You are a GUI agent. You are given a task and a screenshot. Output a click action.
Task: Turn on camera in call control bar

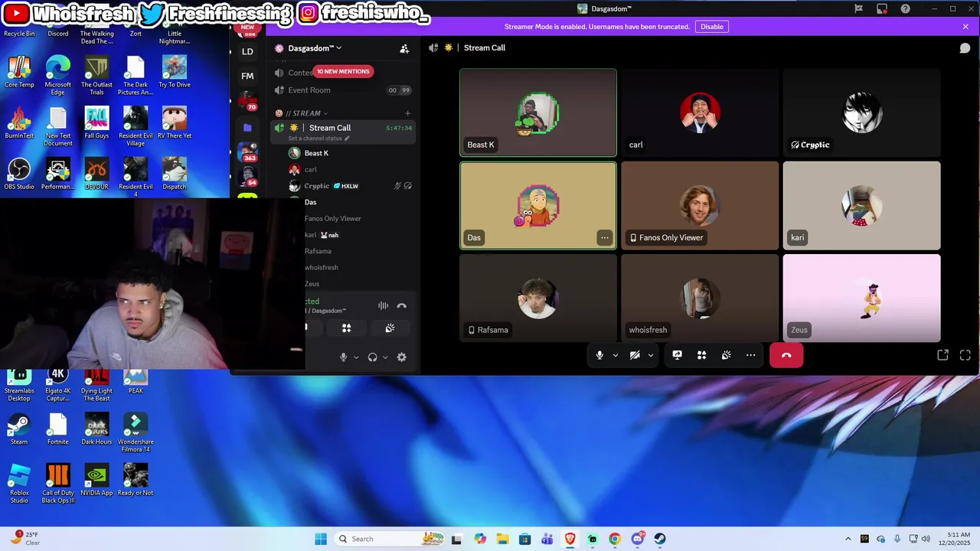click(x=635, y=355)
